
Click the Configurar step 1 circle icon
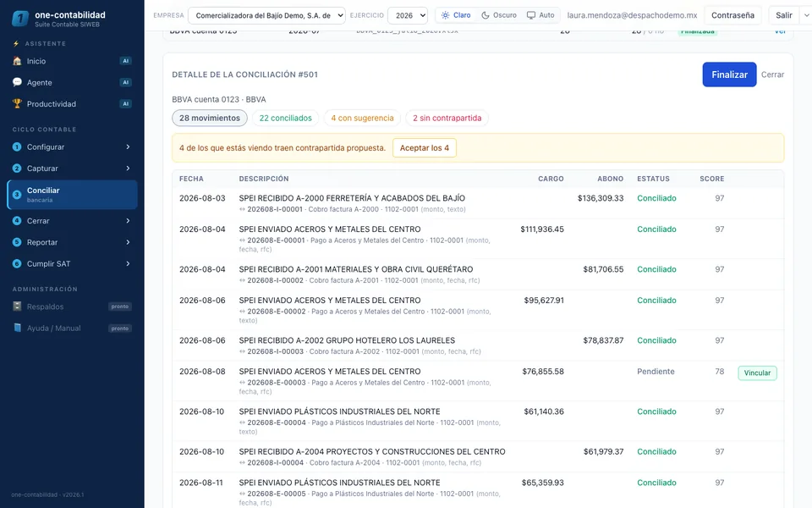click(x=17, y=146)
